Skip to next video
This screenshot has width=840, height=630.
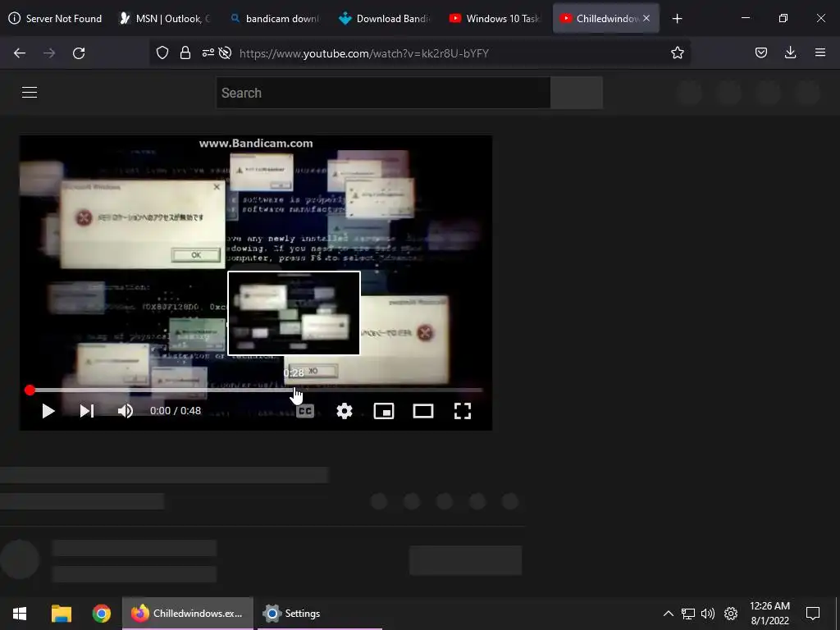coord(87,411)
